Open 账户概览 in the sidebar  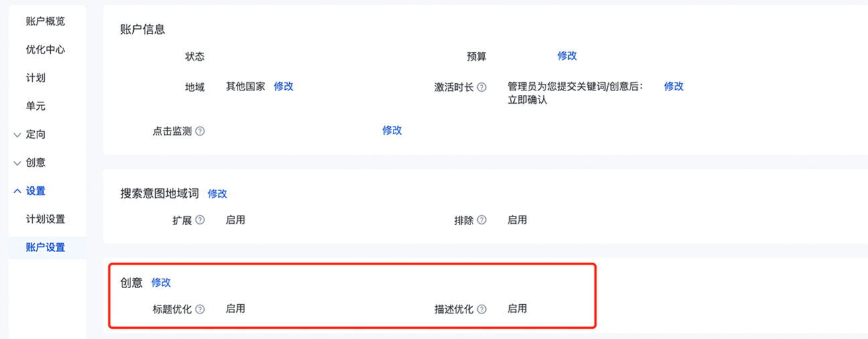pos(46,21)
